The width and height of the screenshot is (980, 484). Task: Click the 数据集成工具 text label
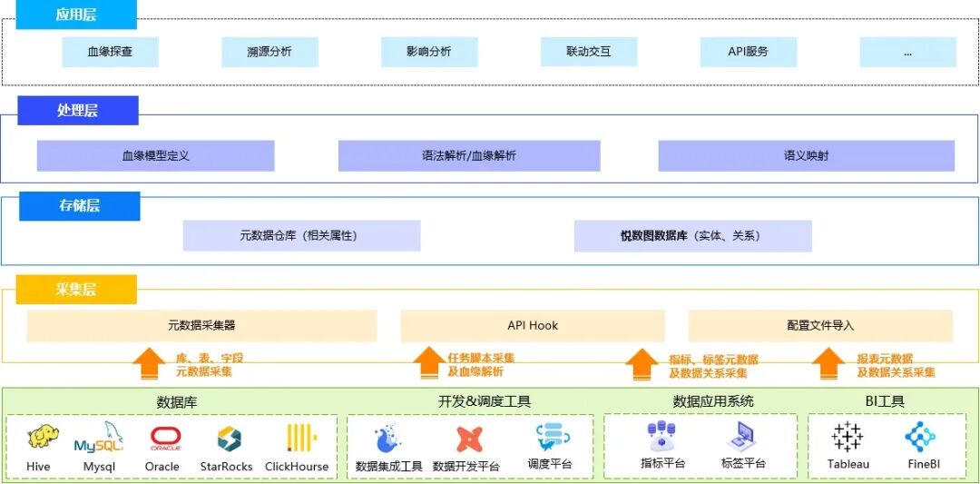coord(388,467)
